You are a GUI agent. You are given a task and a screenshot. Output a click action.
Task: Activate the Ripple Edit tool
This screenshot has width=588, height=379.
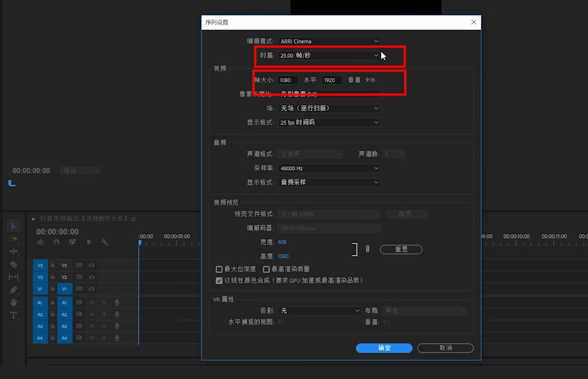coord(13,252)
